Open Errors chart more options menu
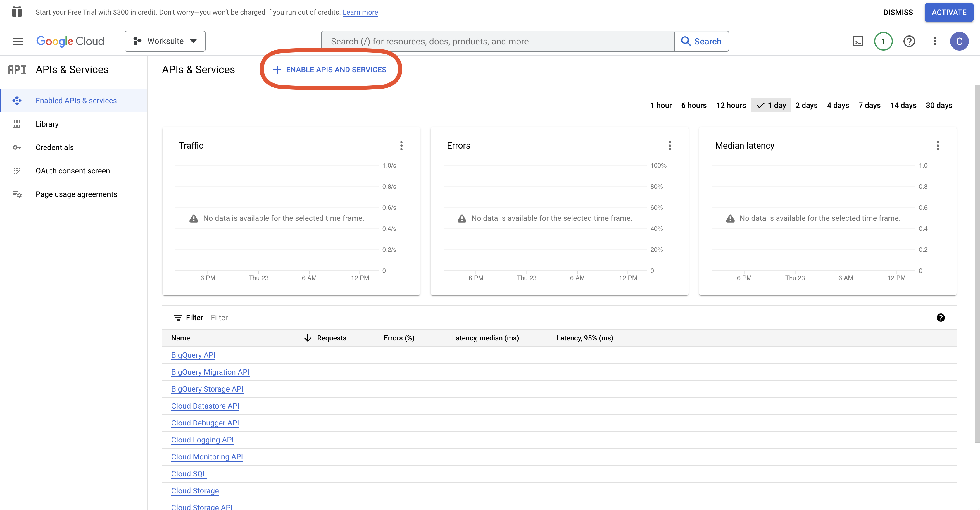 [670, 145]
